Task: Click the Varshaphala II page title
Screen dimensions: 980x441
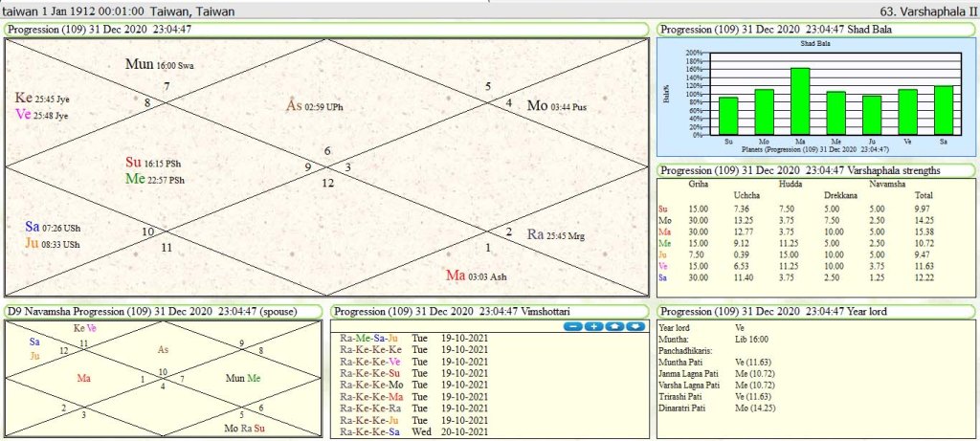Action: tap(929, 11)
